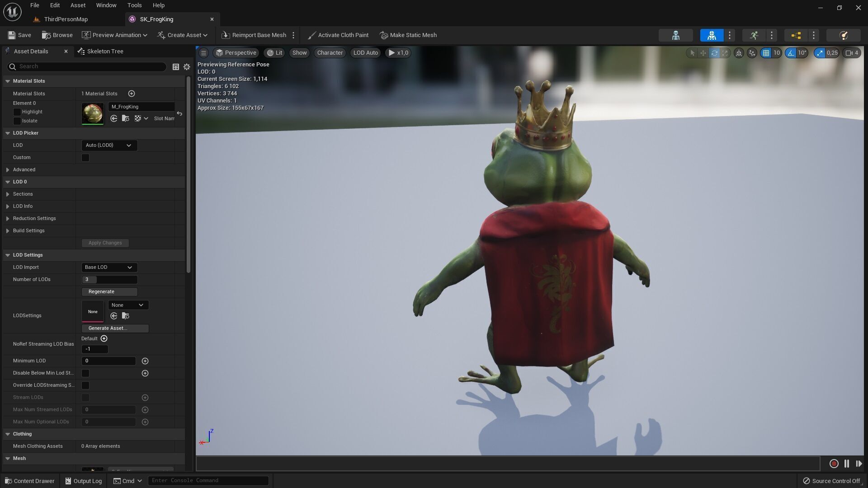Click the Regenerate LODs button
Image resolution: width=868 pixels, height=488 pixels.
click(x=109, y=292)
